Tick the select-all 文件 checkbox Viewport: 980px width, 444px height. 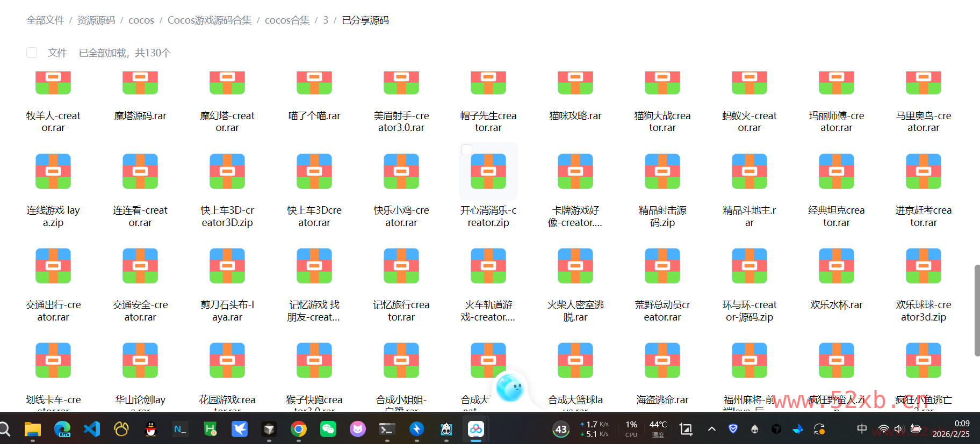(32, 53)
